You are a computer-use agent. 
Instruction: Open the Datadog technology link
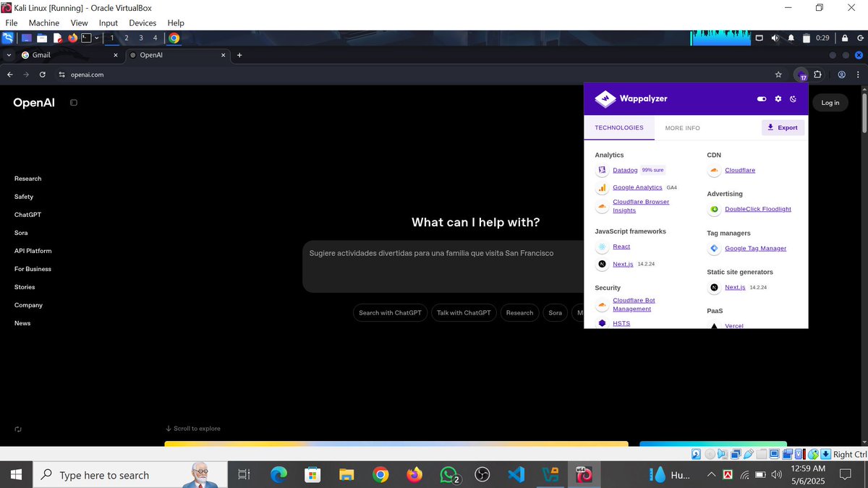(625, 170)
